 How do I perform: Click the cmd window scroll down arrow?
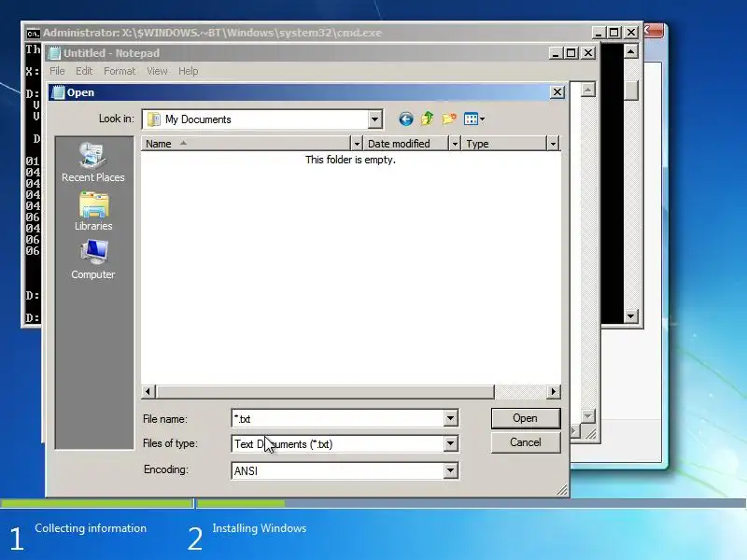tap(631, 315)
